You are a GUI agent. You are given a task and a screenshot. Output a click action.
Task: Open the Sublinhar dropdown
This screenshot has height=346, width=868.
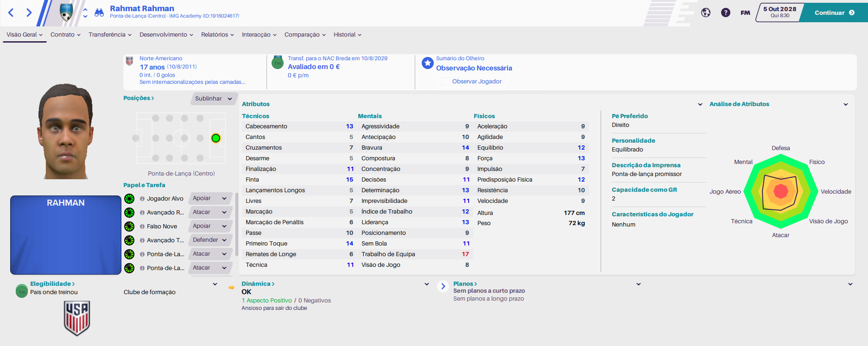pos(214,99)
